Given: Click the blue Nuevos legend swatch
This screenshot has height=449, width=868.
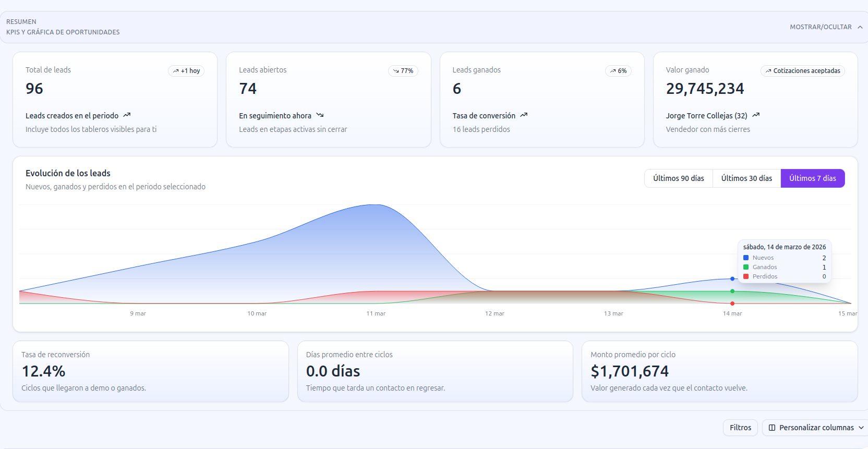Looking at the screenshot, I should (746, 258).
